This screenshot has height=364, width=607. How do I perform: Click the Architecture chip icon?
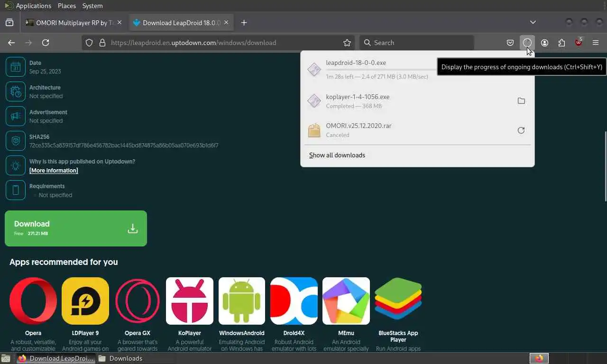16,91
